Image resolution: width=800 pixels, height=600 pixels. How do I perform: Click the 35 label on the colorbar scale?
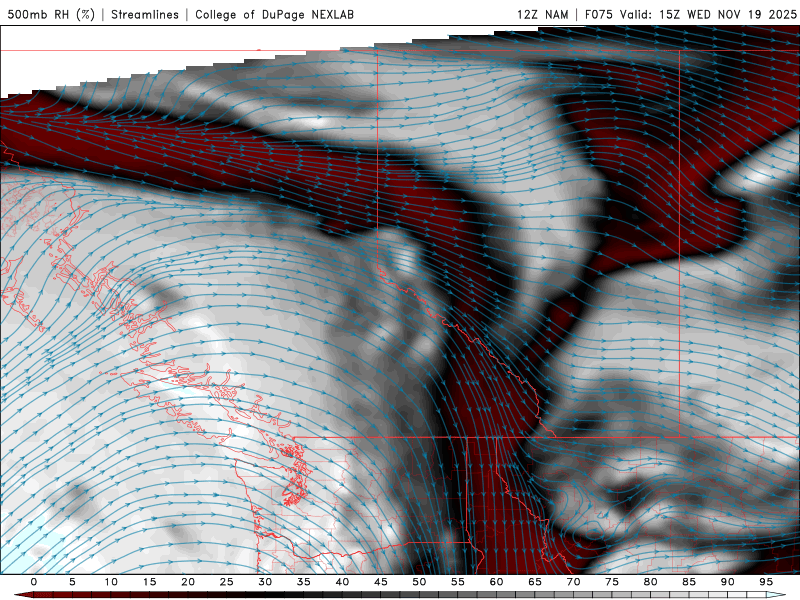click(x=304, y=582)
